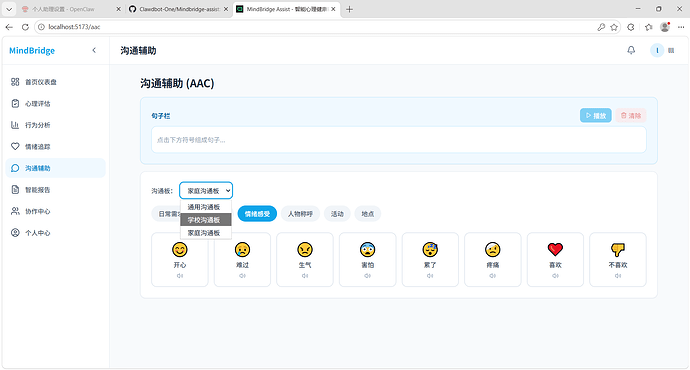
Task: Open the 沟通板 board dropdown
Action: click(206, 190)
